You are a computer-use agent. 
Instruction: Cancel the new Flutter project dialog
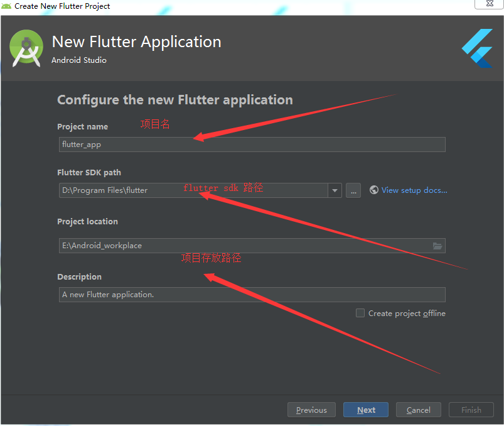[418, 410]
